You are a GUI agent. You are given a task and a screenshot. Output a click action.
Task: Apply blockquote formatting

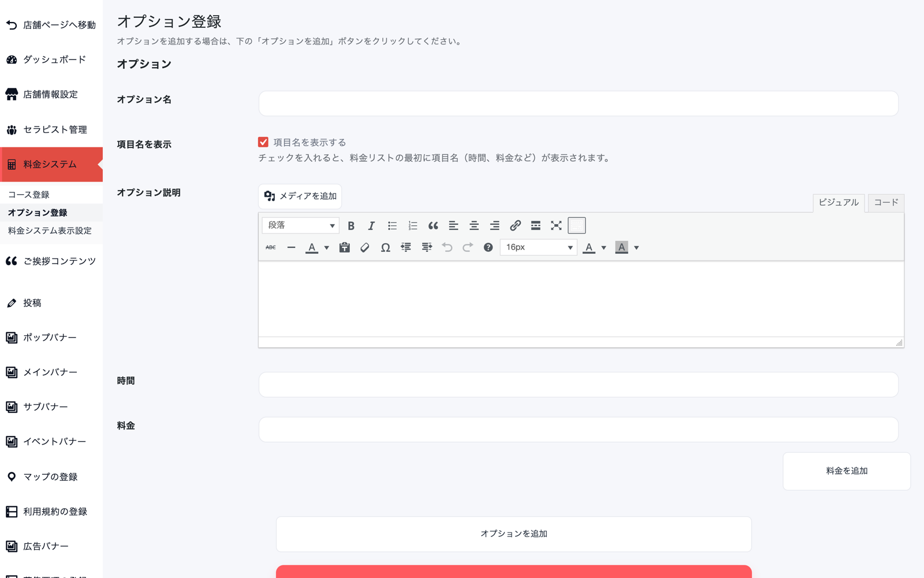point(433,225)
